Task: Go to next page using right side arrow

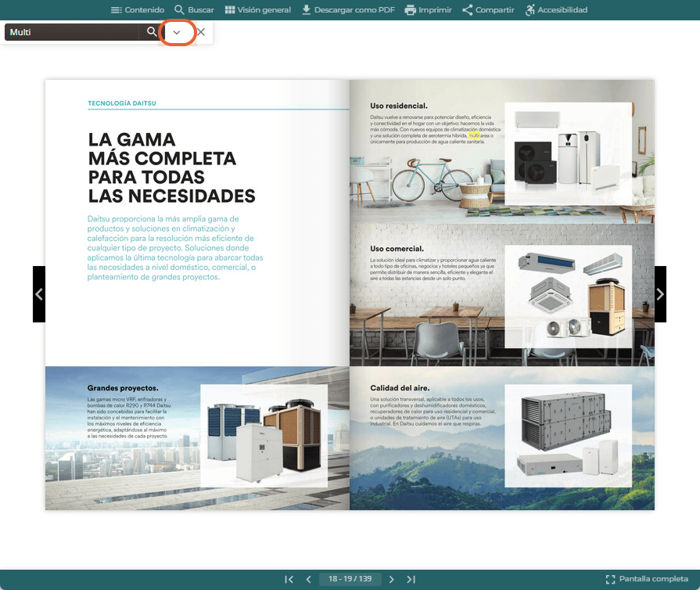Action: point(660,294)
